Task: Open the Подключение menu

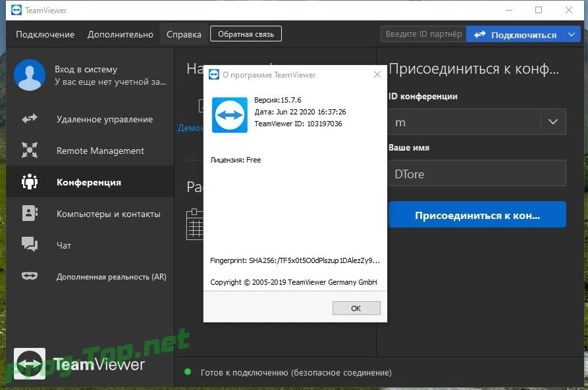Action: (x=45, y=34)
